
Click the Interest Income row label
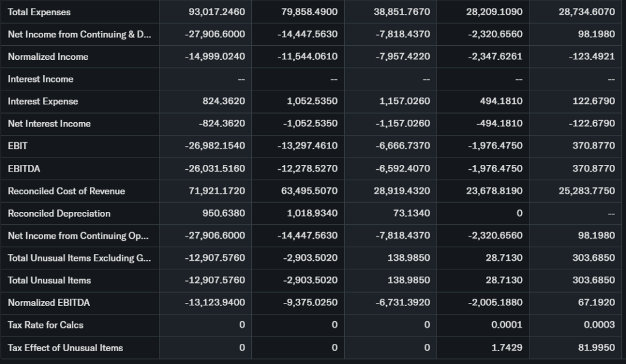(x=40, y=79)
